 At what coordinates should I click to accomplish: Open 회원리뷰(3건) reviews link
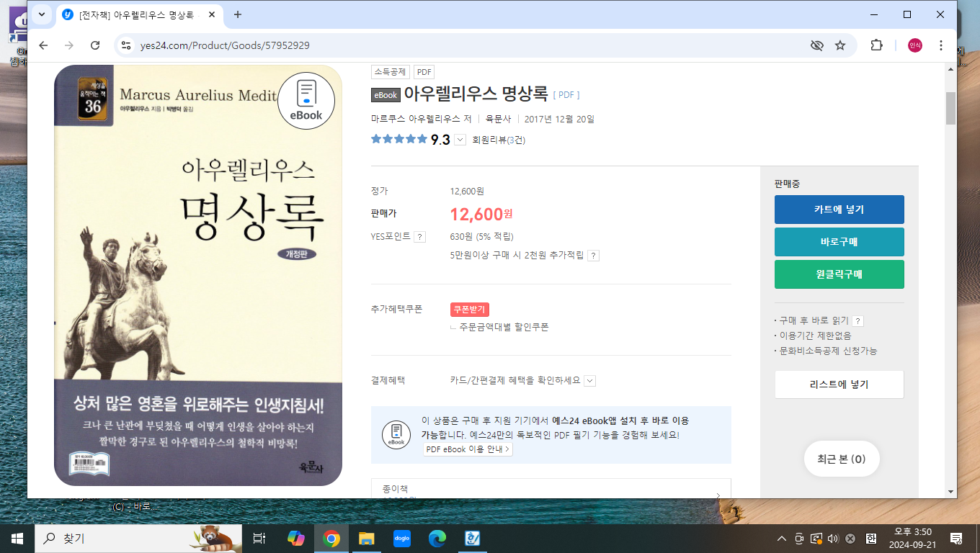tap(499, 140)
